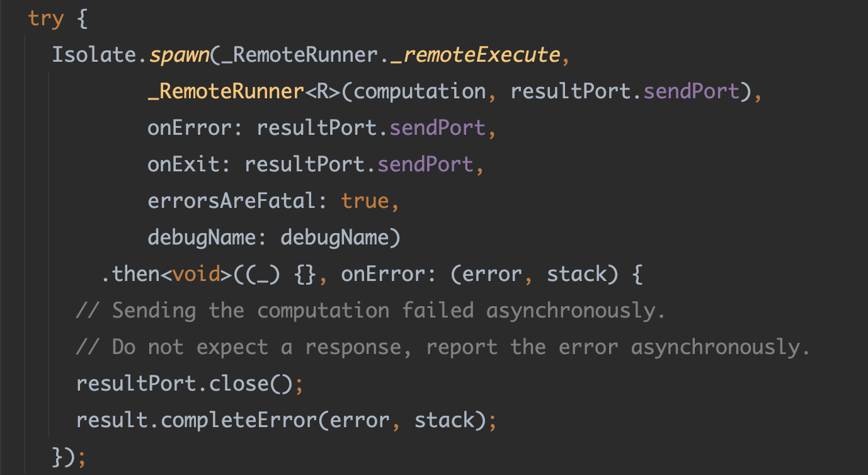This screenshot has height=475, width=868.
Task: Click the try keyword
Action: coord(46,18)
